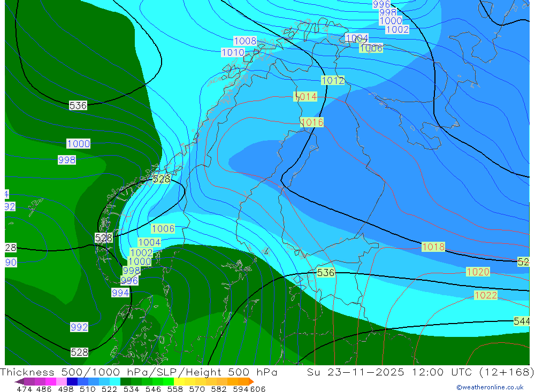Click the red '1014' isobar label
Image resolution: width=535 pixels, height=392 pixels.
[x=305, y=97]
